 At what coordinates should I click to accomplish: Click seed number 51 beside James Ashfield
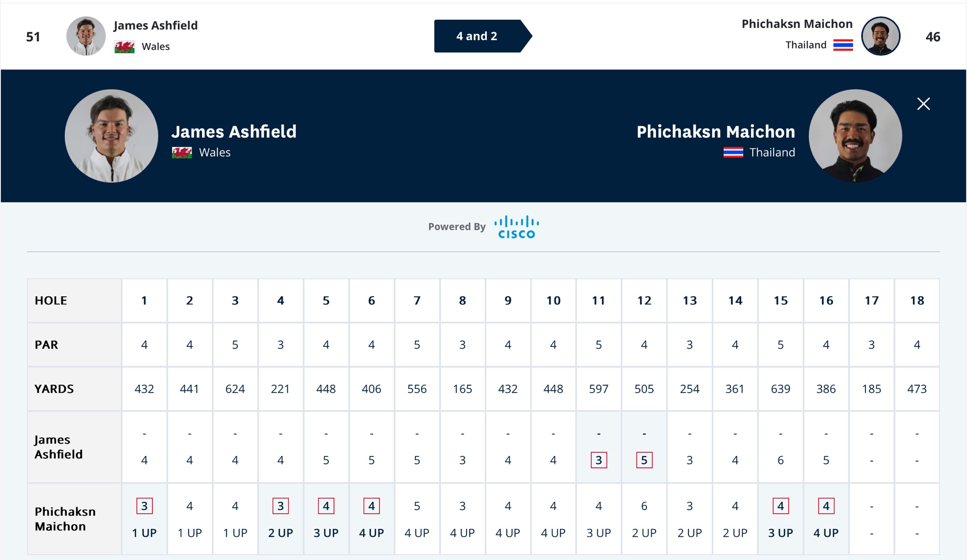(x=33, y=37)
